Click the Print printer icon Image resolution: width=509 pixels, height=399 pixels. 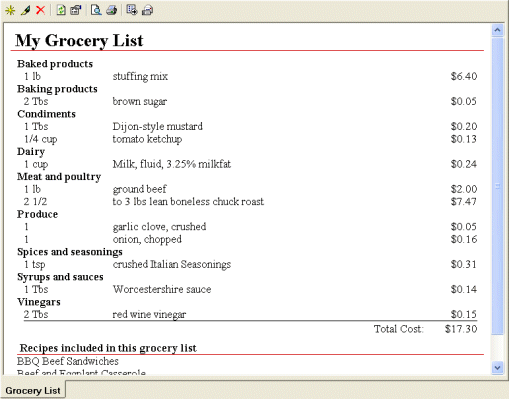[x=112, y=10]
